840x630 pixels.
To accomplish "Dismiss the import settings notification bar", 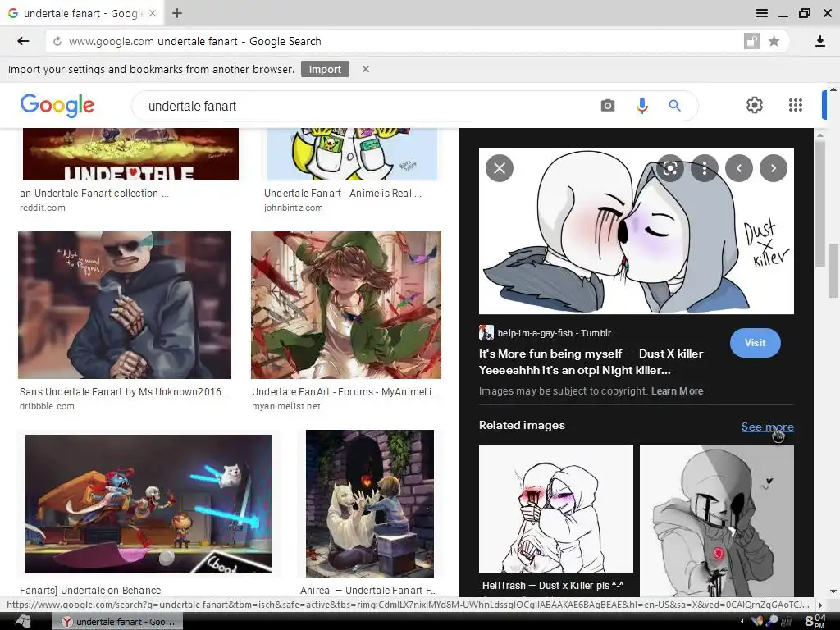I will [x=365, y=69].
